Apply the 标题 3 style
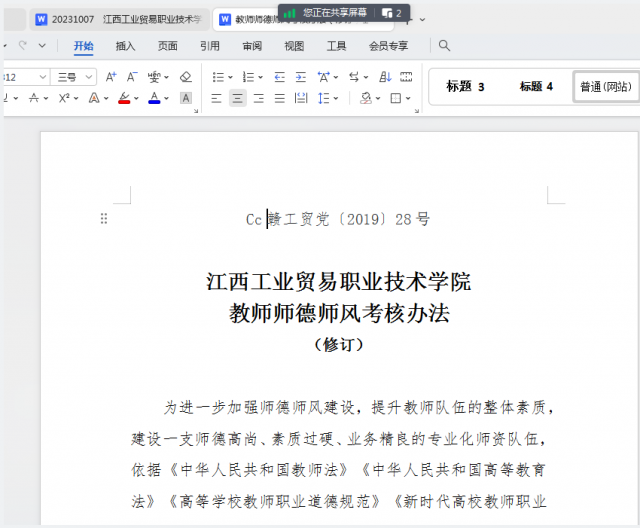640x528 pixels. click(x=465, y=87)
